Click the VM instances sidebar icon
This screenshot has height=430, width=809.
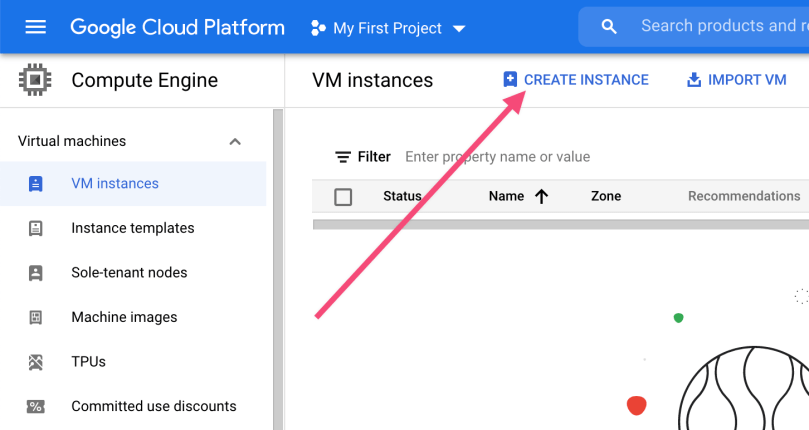click(x=36, y=184)
